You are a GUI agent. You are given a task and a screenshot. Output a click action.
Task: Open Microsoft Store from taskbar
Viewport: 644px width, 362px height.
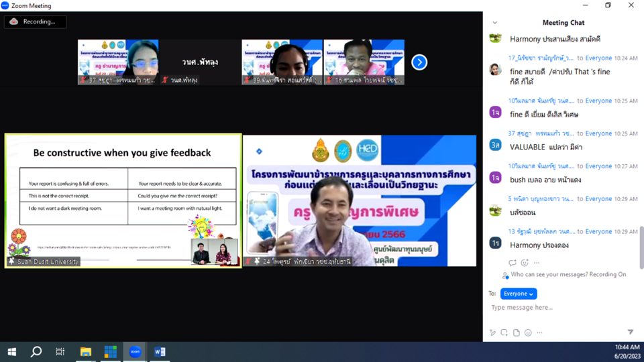point(110,352)
